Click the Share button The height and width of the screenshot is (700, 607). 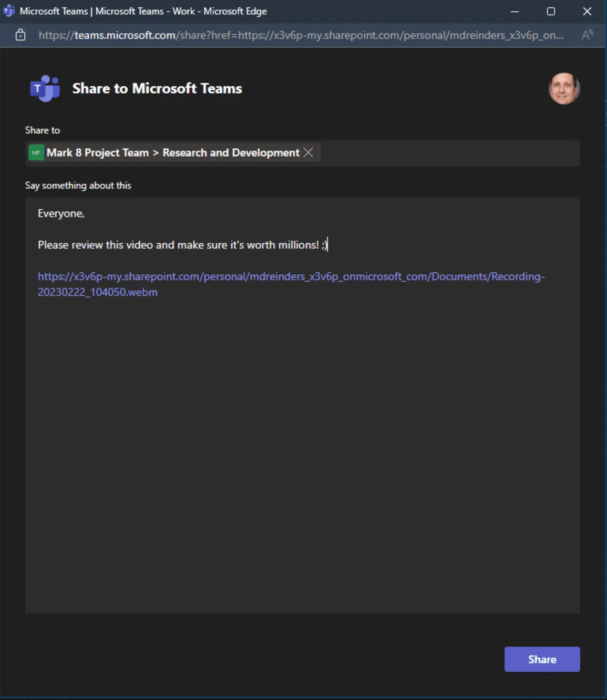point(542,659)
